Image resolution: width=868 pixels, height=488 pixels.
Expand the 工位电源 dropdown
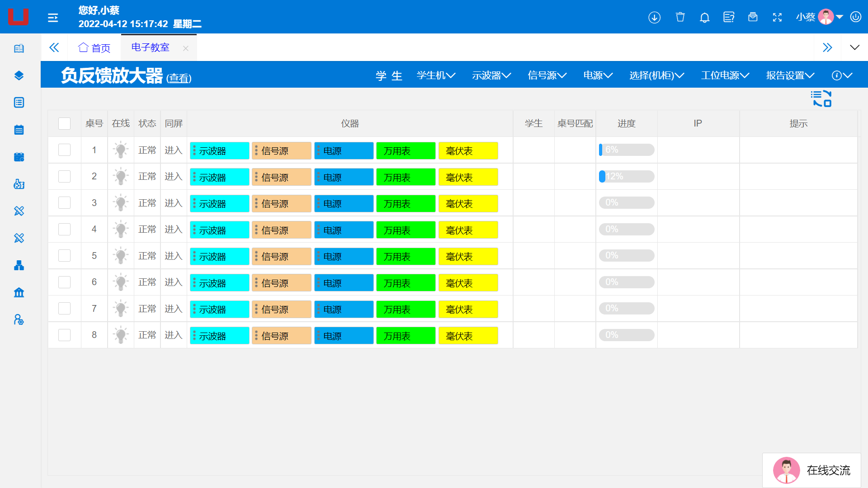click(x=725, y=75)
